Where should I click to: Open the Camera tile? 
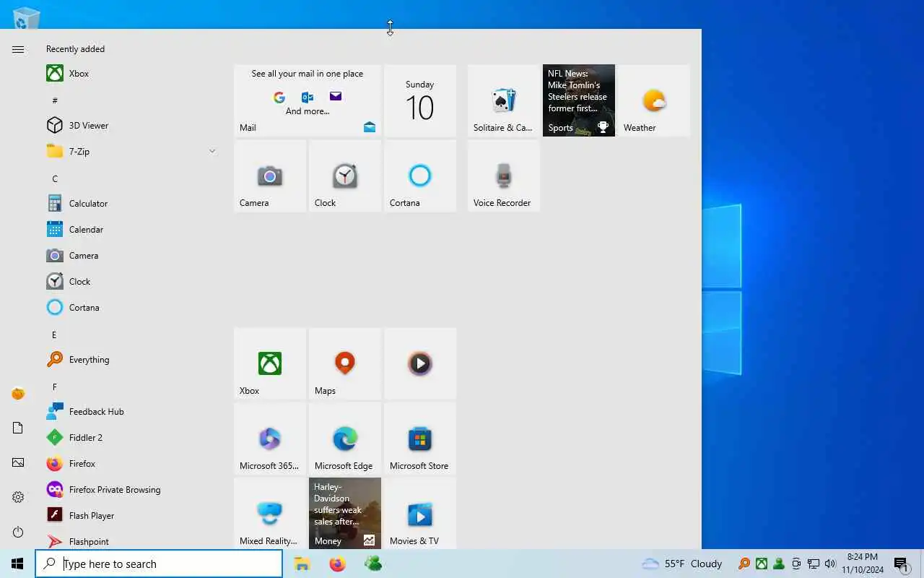[270, 176]
